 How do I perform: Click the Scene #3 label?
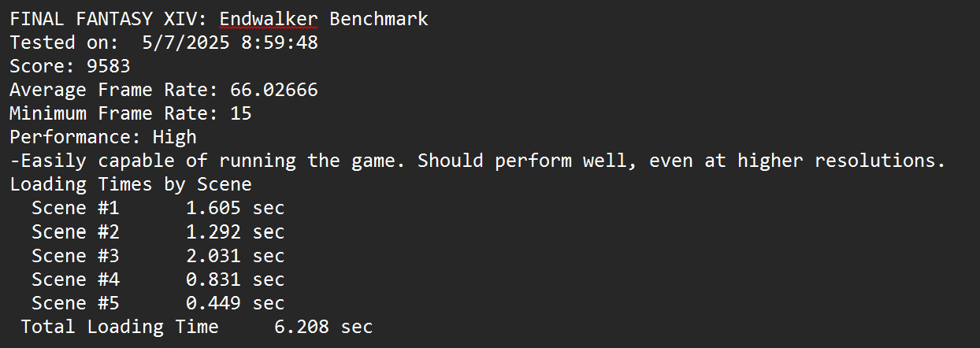pos(76,256)
